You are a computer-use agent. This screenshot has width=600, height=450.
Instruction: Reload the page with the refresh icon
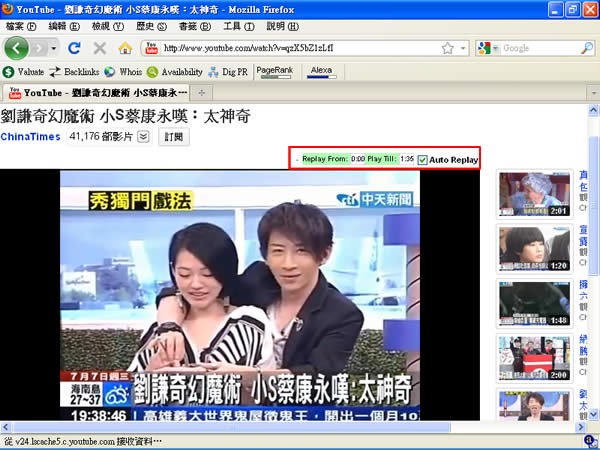click(74, 48)
